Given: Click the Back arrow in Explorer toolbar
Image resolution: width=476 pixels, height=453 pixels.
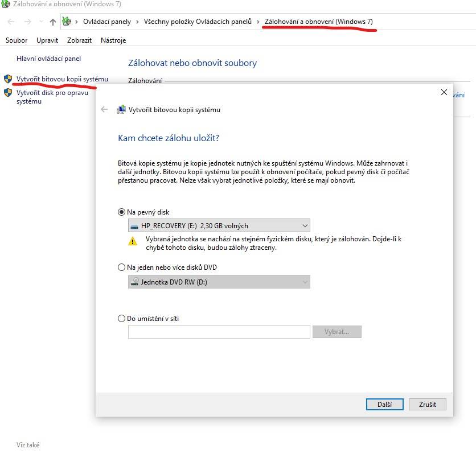Looking at the screenshot, I should pyautogui.click(x=11, y=22).
